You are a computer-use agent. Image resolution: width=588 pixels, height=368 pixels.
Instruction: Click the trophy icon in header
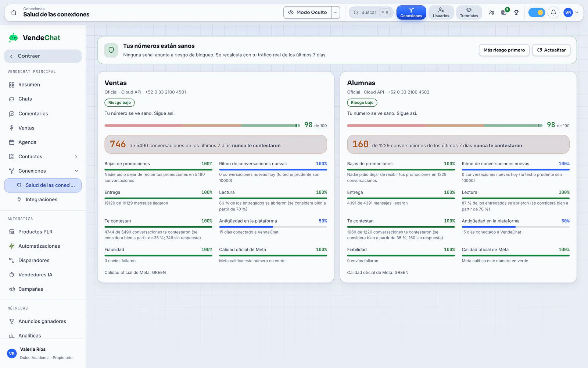pyautogui.click(x=516, y=13)
